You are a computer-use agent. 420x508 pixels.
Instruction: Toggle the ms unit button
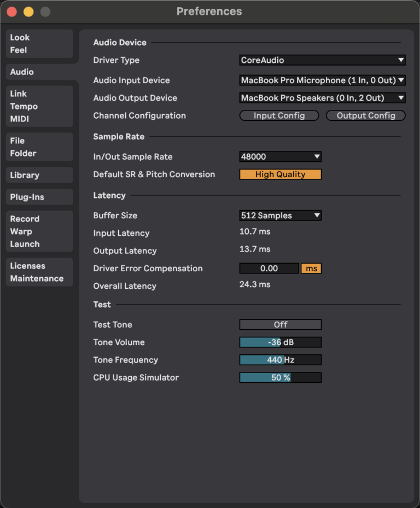click(x=311, y=268)
